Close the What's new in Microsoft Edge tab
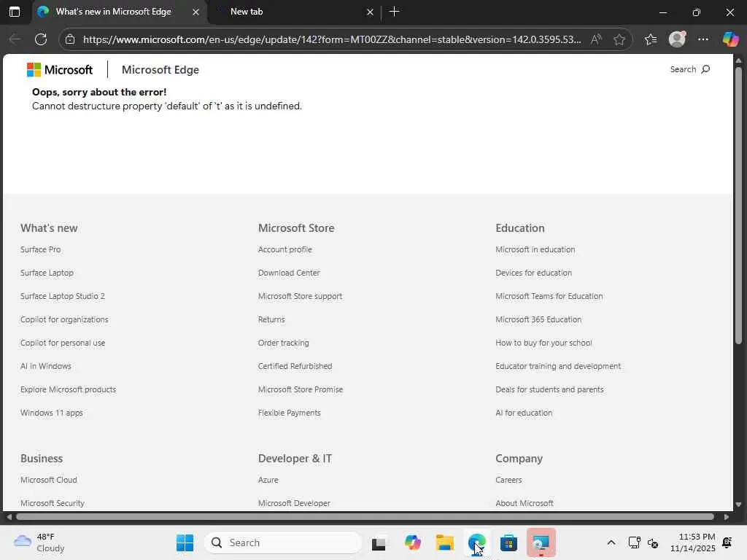The image size is (747, 560). [196, 12]
